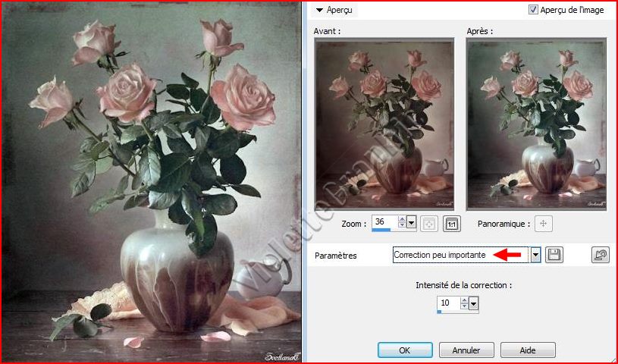The height and width of the screenshot is (364, 618).
Task: Increase correction intensity with up arrow
Action: 463,300
